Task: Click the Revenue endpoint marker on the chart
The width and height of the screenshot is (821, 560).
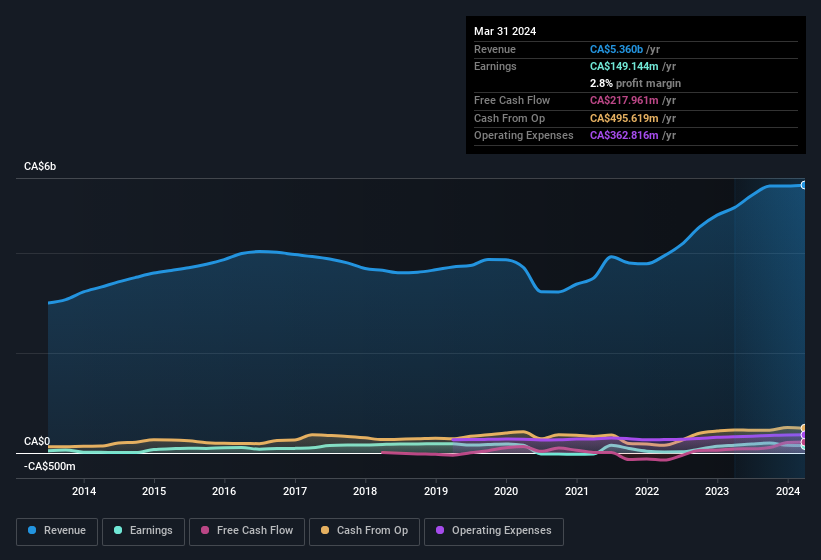Action: pyautogui.click(x=804, y=185)
